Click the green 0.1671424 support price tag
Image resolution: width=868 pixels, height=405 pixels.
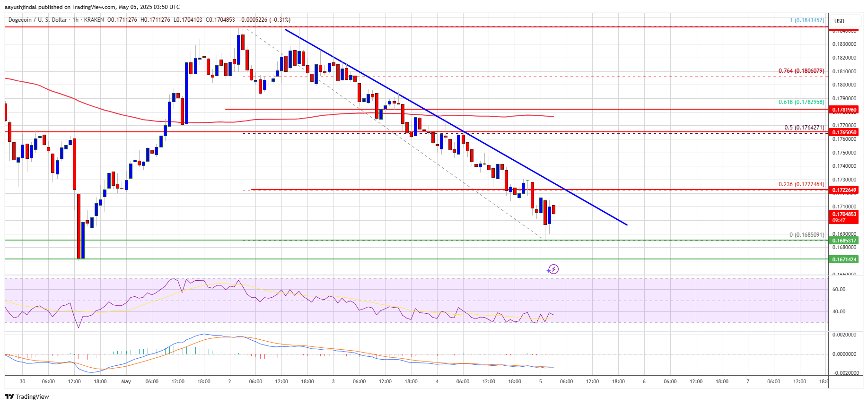[x=844, y=259]
